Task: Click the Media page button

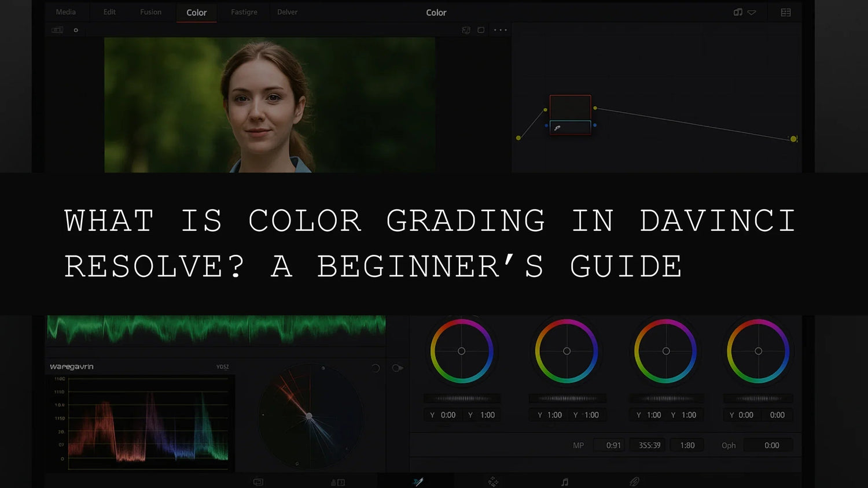Action: (x=65, y=12)
